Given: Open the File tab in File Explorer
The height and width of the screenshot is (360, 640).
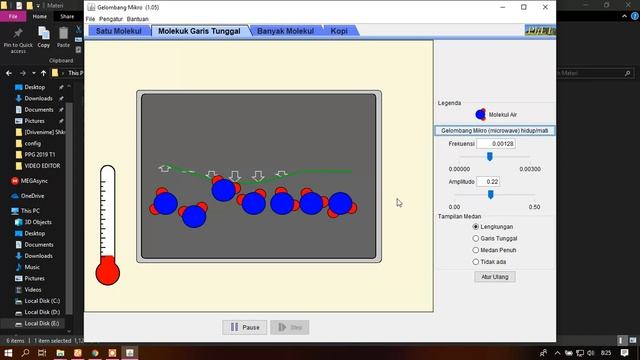Looking at the screenshot, I should point(13,16).
